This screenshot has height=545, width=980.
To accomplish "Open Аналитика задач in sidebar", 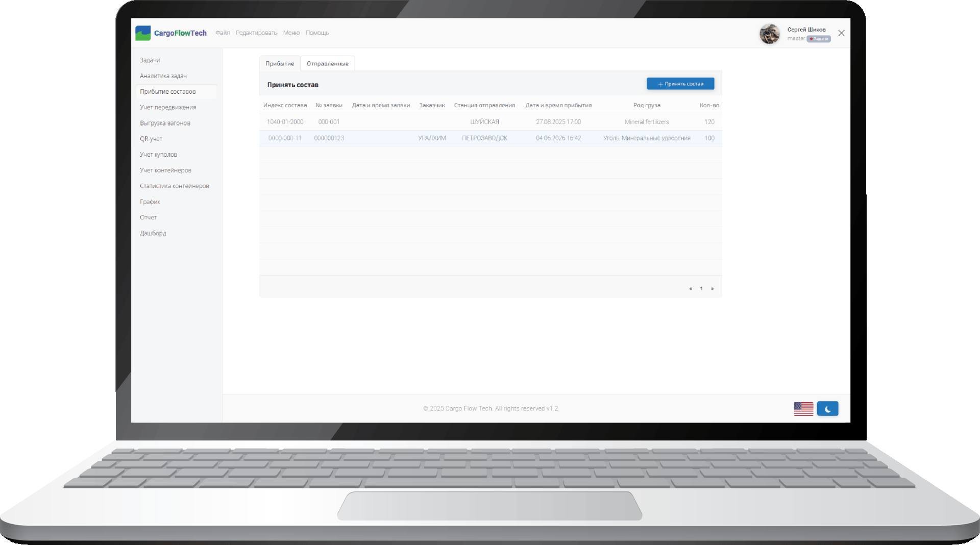I will click(163, 76).
